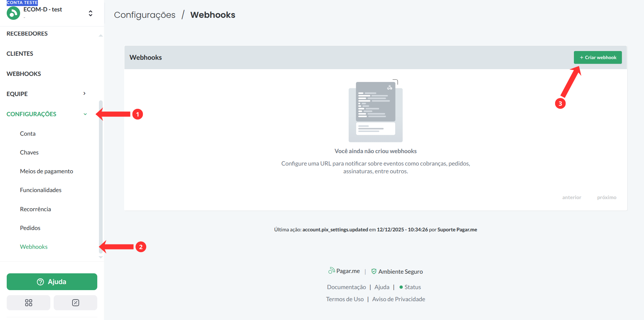The height and width of the screenshot is (320, 644).
Task: Collapse the Configurações section chevron
Action: [85, 114]
